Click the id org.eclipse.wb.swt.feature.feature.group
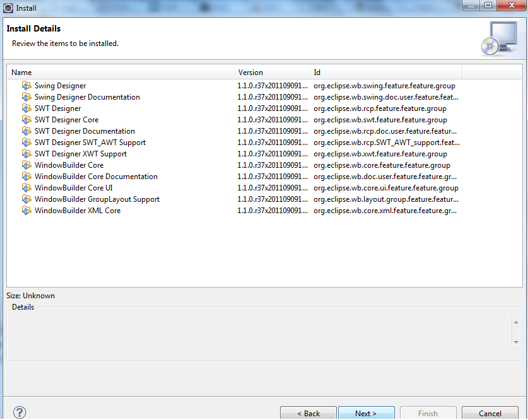Image resolution: width=528 pixels, height=420 pixels. point(380,120)
